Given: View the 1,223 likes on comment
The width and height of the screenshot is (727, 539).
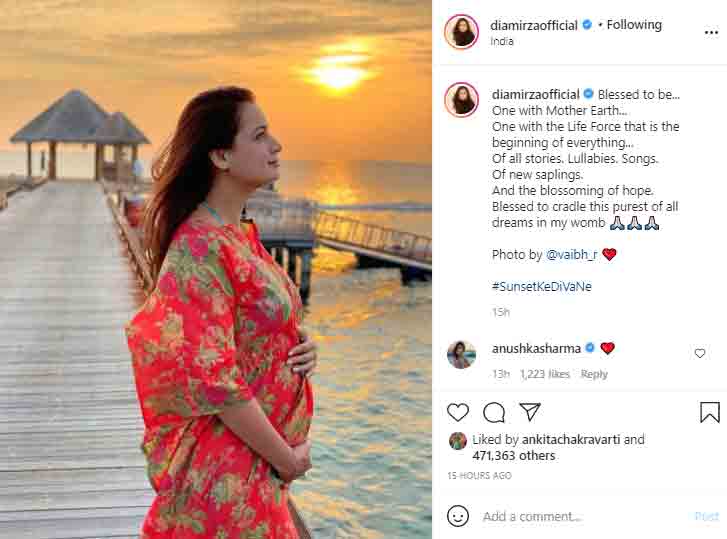Looking at the screenshot, I should click(545, 374).
